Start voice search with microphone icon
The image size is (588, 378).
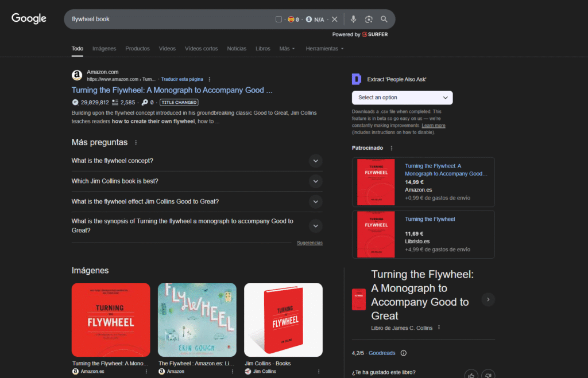pos(353,19)
